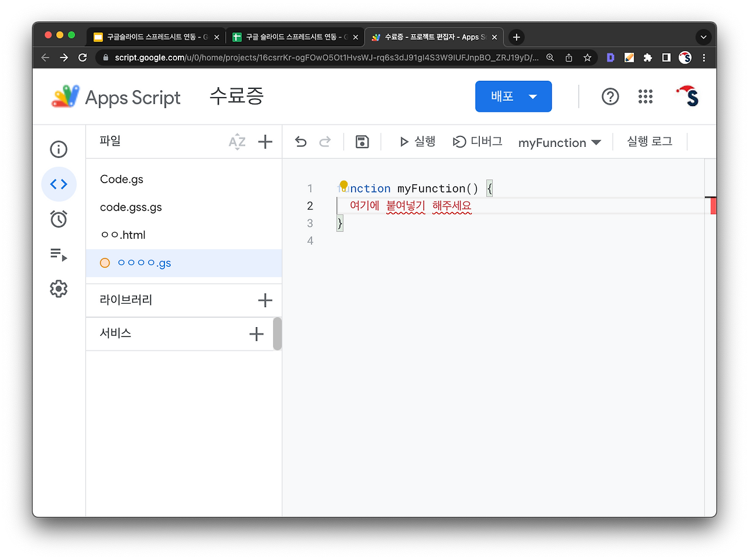Click myFunction() text in code line 1

[x=438, y=188]
